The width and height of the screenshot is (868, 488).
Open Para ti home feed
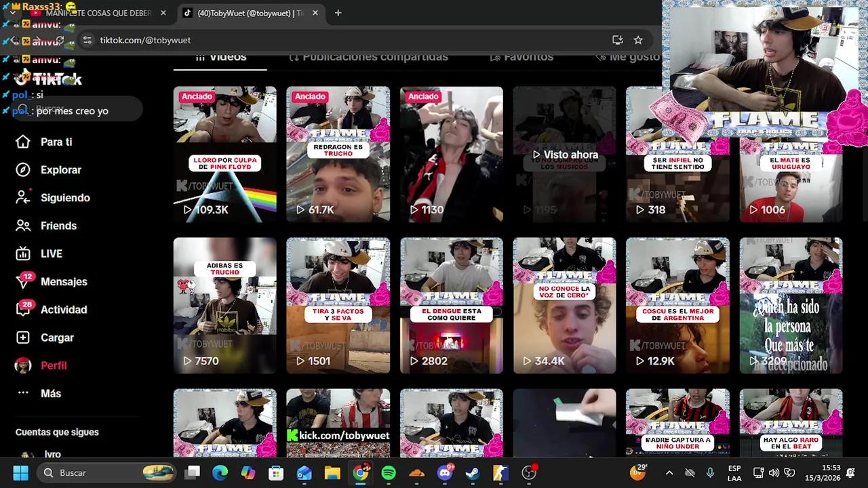(56, 142)
